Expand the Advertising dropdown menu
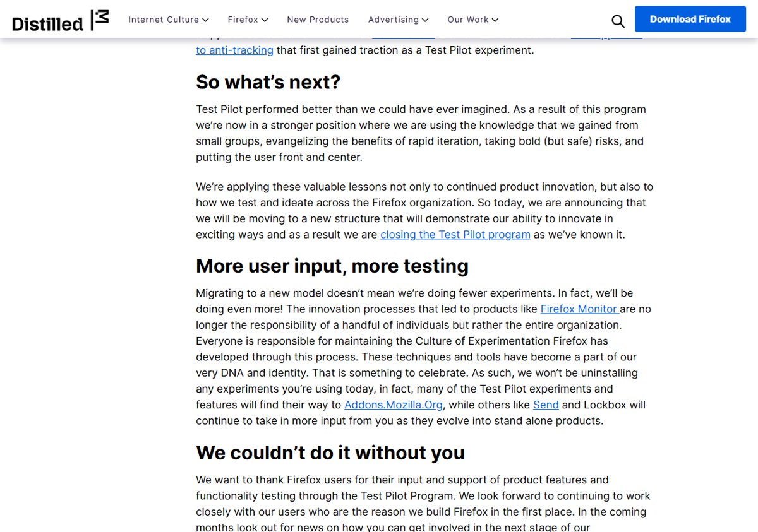The height and width of the screenshot is (532, 758). pos(398,20)
